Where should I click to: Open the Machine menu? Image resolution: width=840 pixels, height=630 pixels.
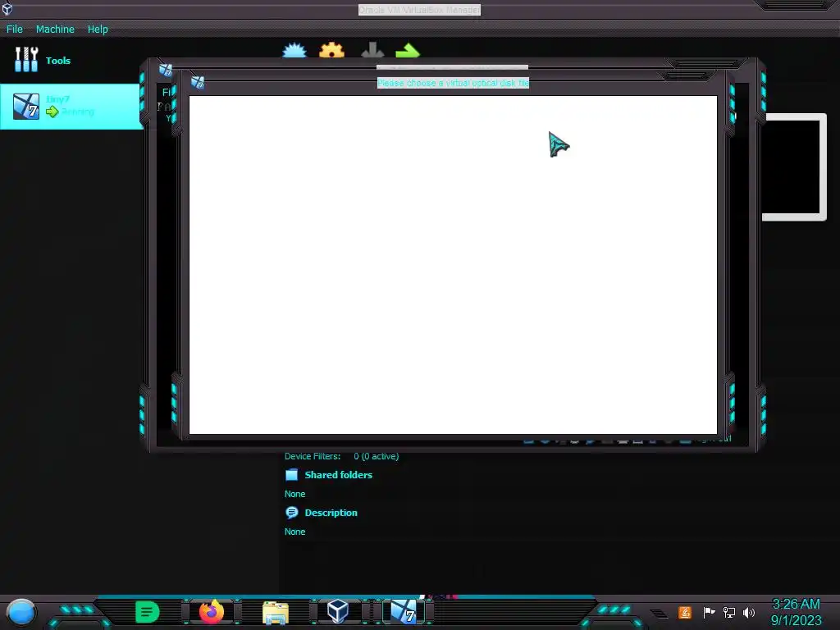point(55,29)
